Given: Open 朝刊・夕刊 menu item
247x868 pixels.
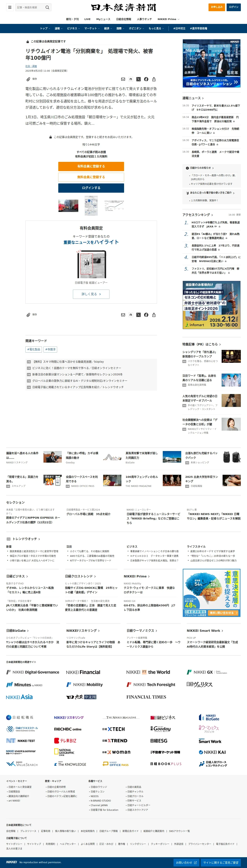Looking at the screenshot, I should [72, 19].
